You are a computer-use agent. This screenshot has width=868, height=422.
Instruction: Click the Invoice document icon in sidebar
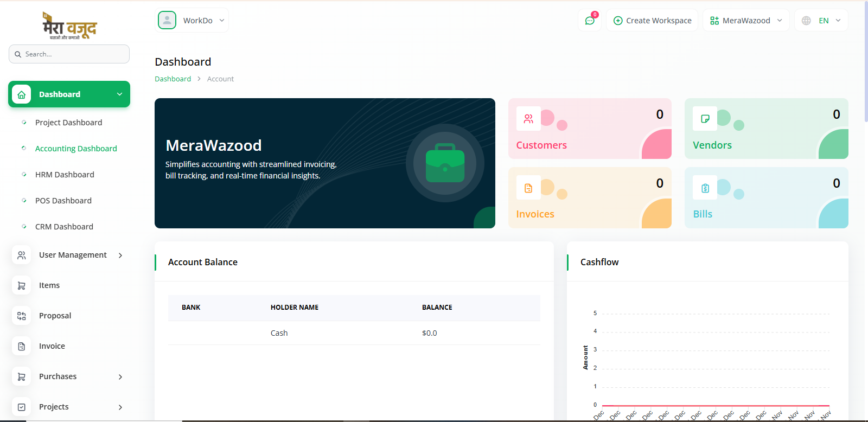coord(22,346)
